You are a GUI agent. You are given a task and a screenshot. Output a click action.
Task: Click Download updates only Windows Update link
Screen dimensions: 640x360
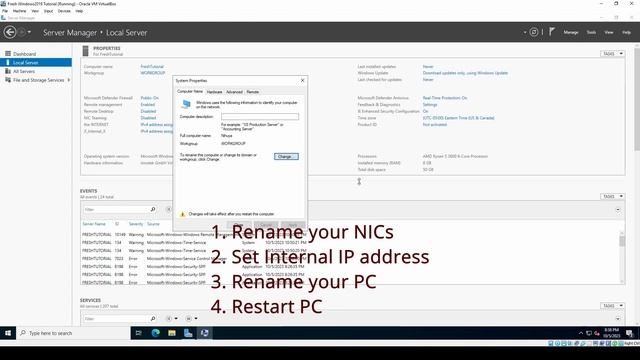[x=465, y=73]
